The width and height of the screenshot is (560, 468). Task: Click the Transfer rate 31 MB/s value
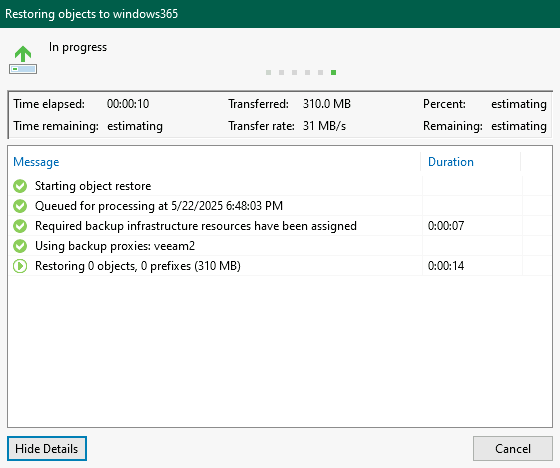pyautogui.click(x=324, y=126)
